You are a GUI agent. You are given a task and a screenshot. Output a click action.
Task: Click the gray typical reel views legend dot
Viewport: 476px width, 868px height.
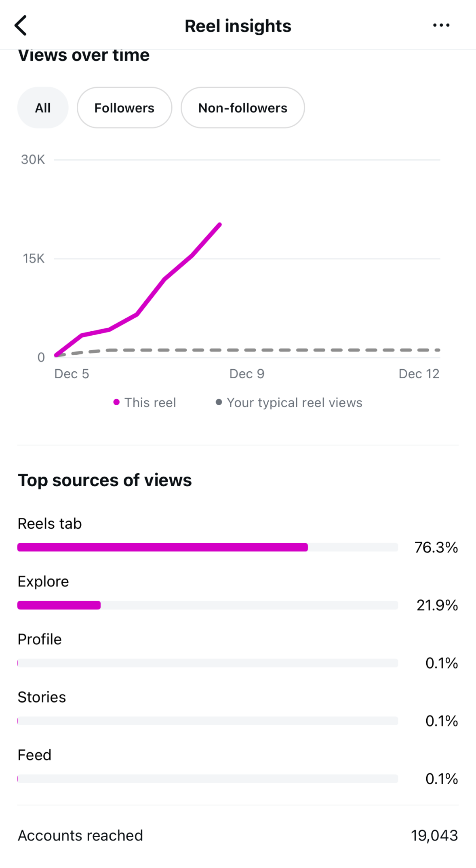pos(219,402)
